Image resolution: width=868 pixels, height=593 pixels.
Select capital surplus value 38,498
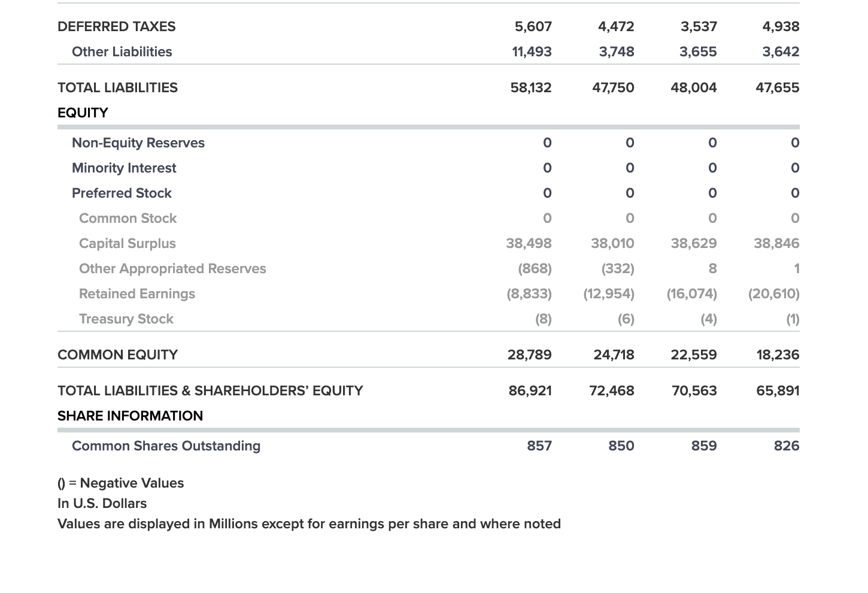(529, 243)
